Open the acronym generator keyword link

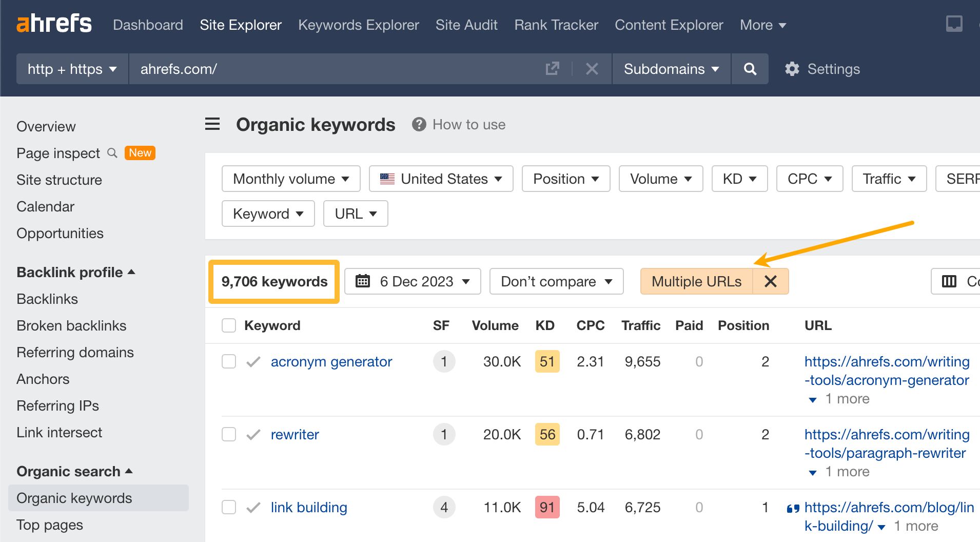pyautogui.click(x=331, y=361)
